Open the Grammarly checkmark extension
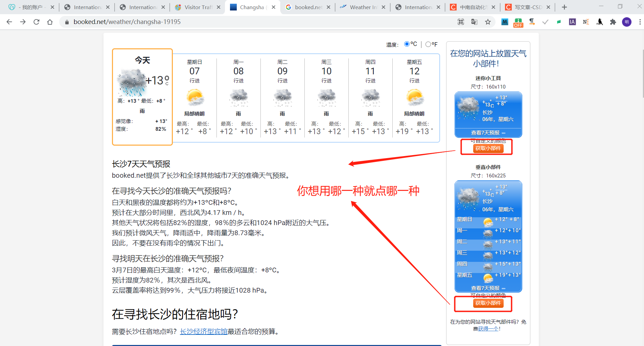This screenshot has width=644, height=346. pos(545,22)
